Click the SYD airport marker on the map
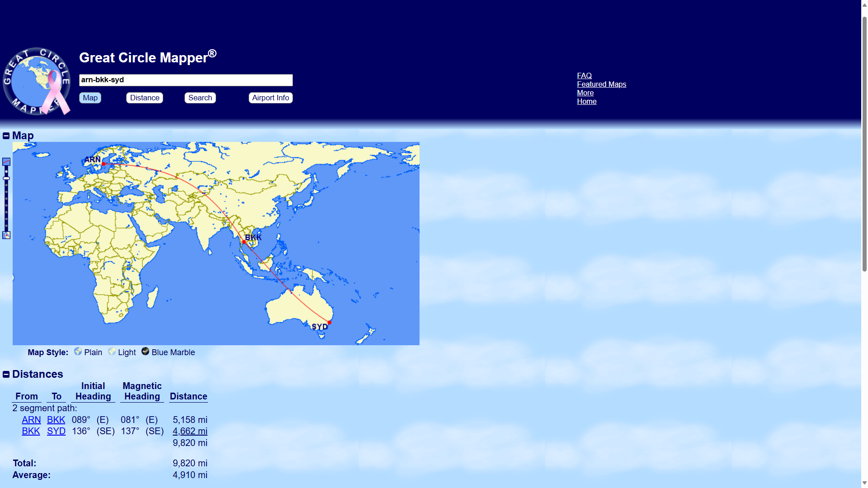Image resolution: width=868 pixels, height=488 pixels. point(330,323)
